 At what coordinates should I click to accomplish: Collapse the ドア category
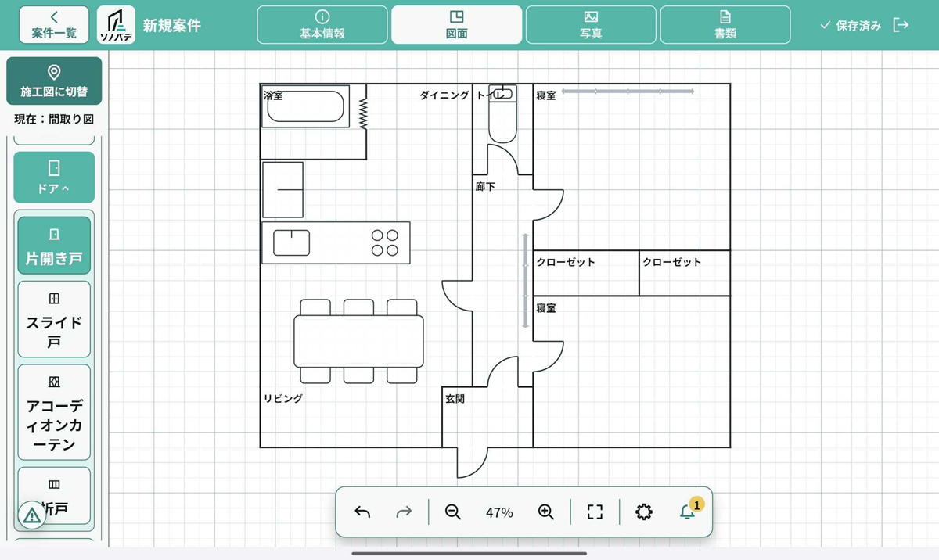coord(54,177)
